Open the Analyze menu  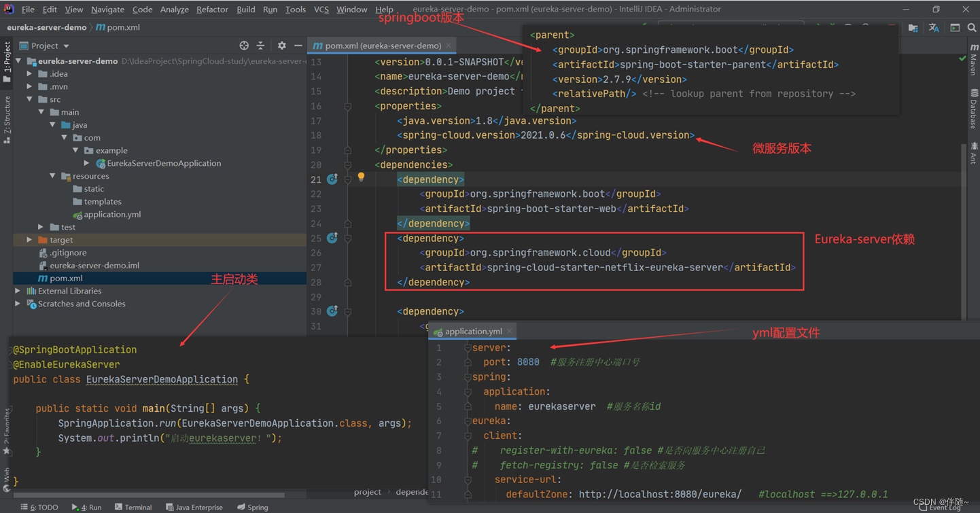[x=175, y=10]
